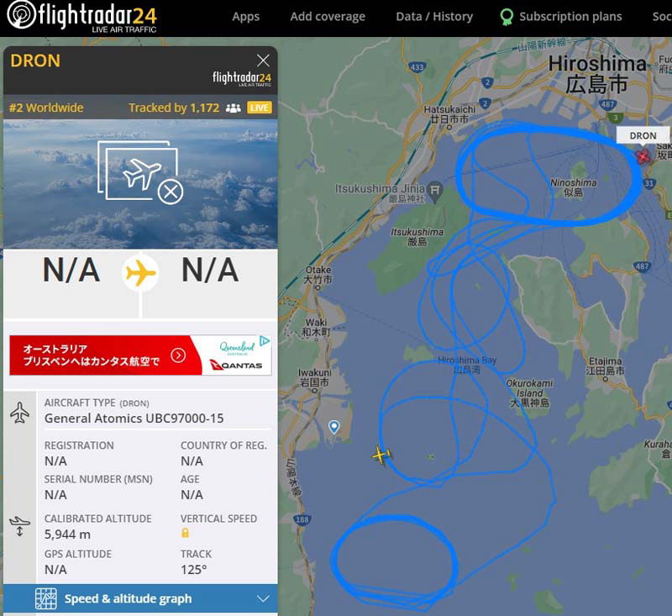672x616 pixels.
Task: Expand the Speed & altitude graph section
Action: coord(140,598)
